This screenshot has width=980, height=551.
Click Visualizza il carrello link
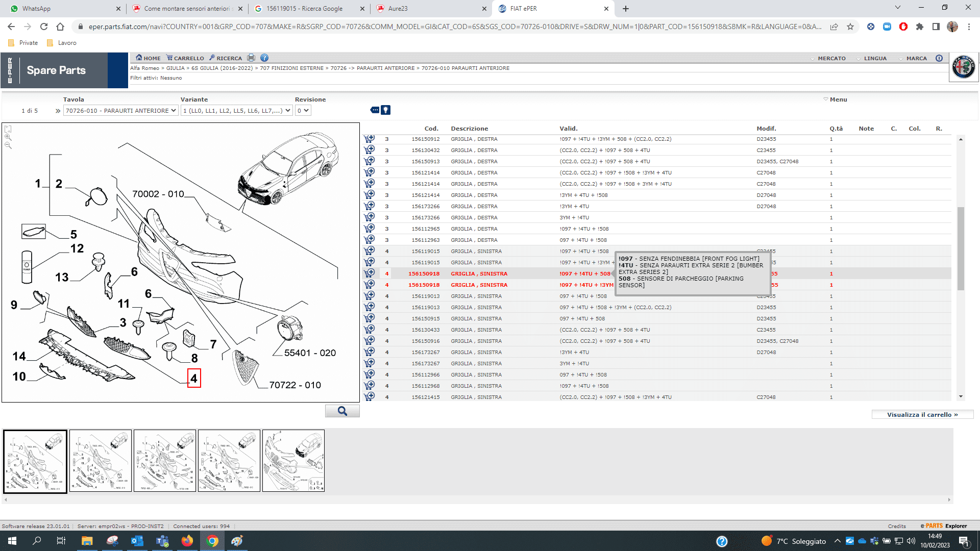click(x=922, y=415)
